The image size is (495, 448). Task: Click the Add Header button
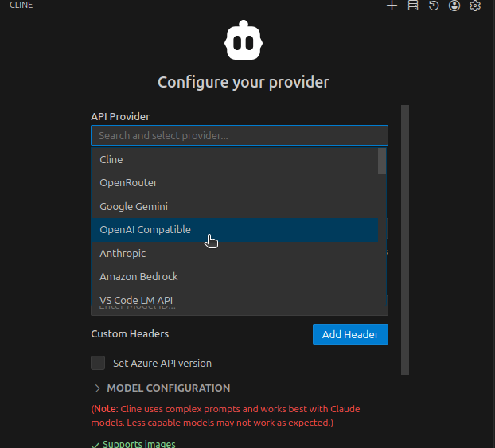coord(350,334)
